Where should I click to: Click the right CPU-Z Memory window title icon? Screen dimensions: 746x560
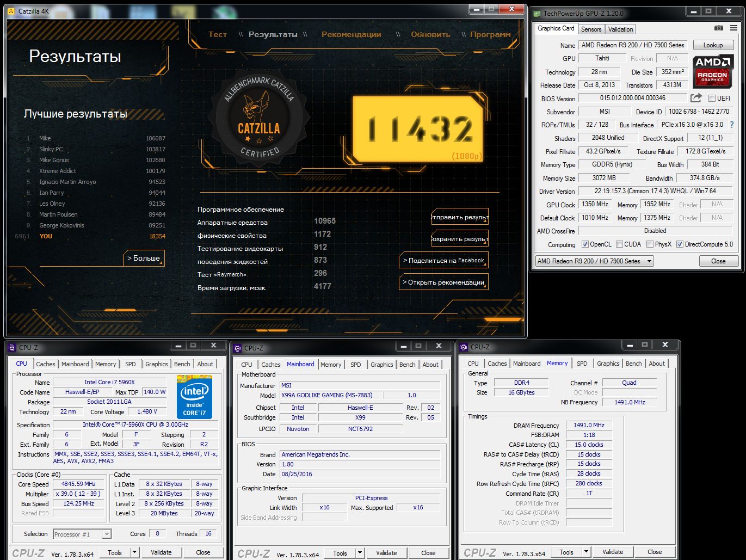tap(464, 347)
